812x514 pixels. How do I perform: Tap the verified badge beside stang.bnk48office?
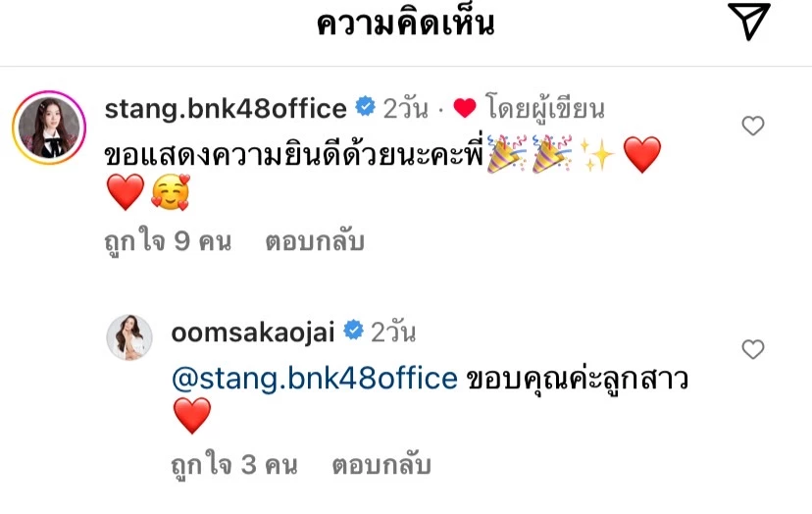coord(365,107)
